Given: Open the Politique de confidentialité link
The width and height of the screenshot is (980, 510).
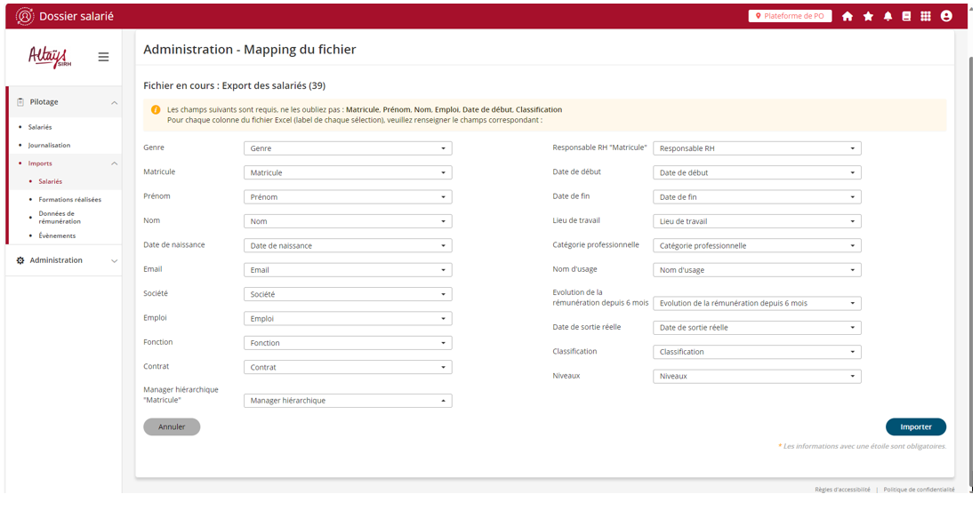Looking at the screenshot, I should point(919,490).
